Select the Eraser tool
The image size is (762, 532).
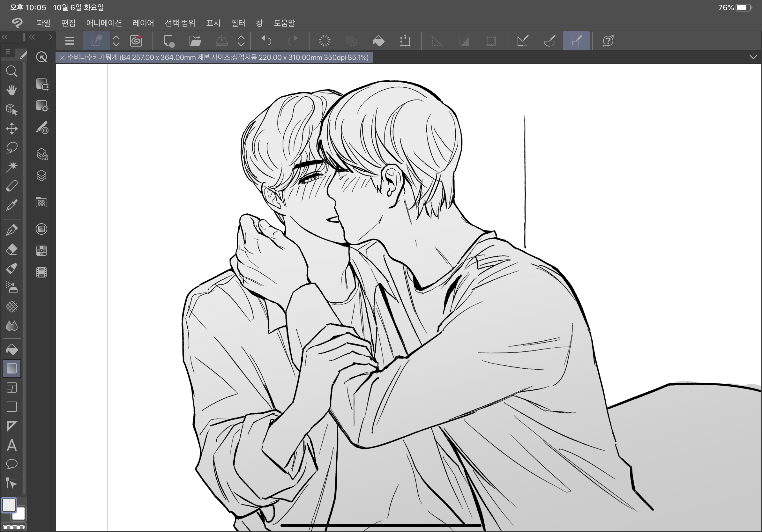point(11,249)
